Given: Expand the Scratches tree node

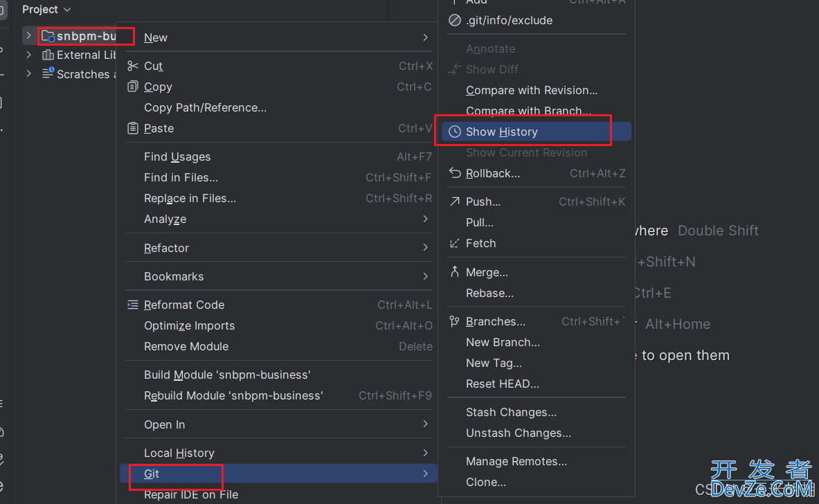Looking at the screenshot, I should 28,73.
